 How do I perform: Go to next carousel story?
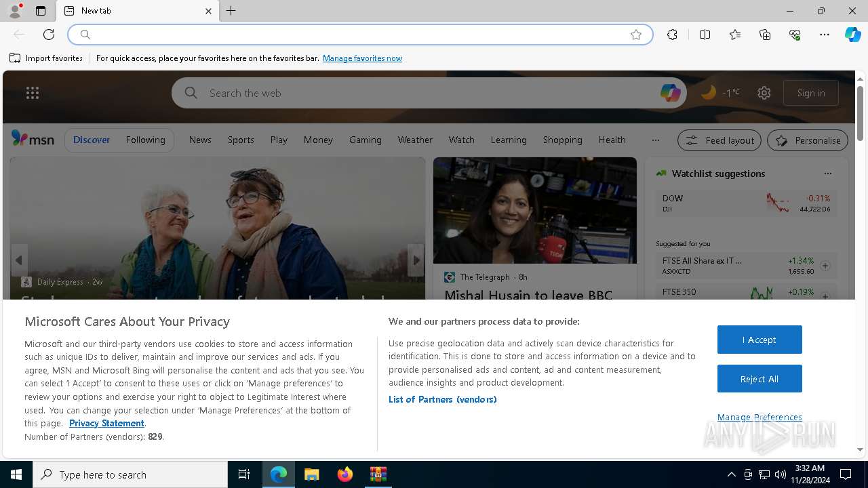tap(416, 260)
